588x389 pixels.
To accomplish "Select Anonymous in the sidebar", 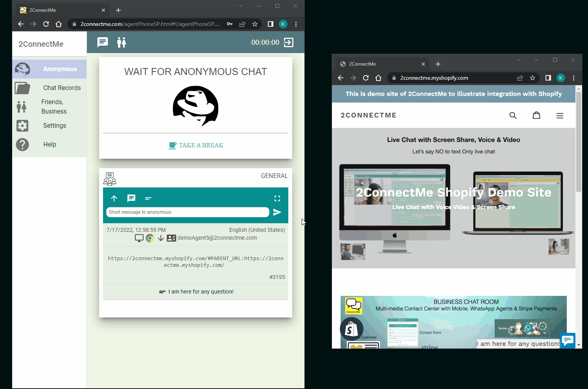I will (50, 69).
